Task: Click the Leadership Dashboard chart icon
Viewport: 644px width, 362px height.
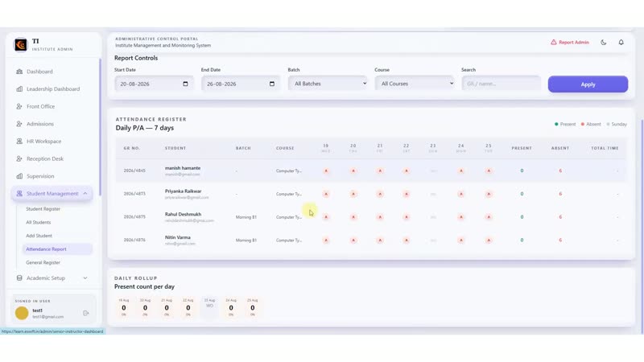Action: (x=19, y=89)
